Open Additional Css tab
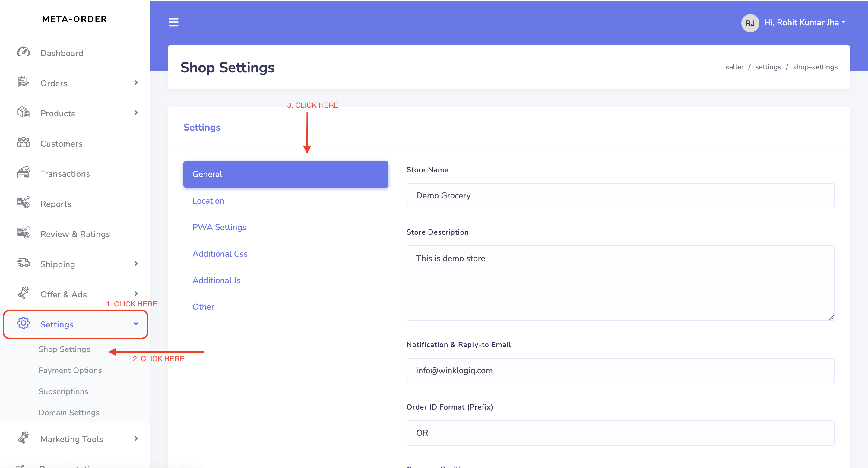The height and width of the screenshot is (468, 868). coord(220,254)
